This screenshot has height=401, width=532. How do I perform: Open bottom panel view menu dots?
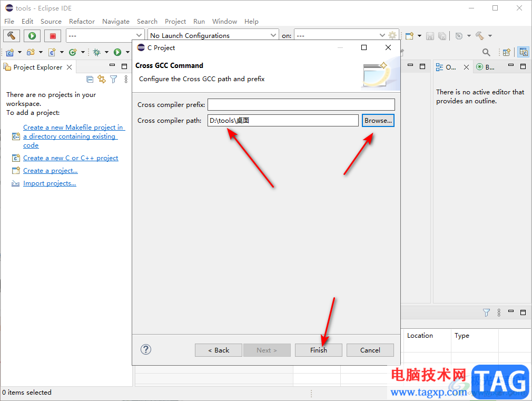coord(499,312)
